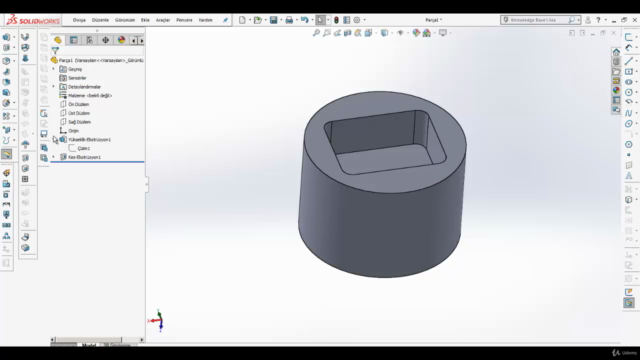
Task: Click the Print icon
Action: pyautogui.click(x=289, y=20)
